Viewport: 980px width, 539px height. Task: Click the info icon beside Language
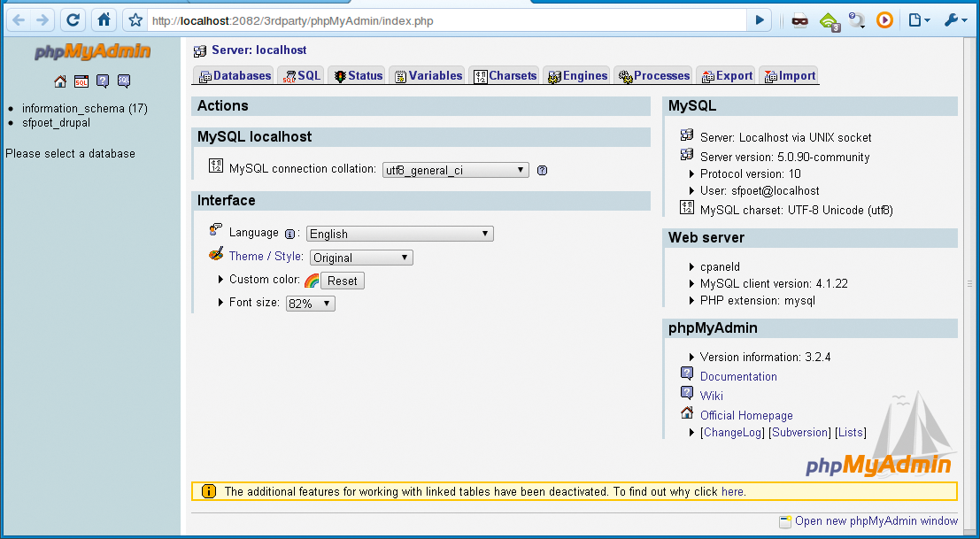[289, 235]
